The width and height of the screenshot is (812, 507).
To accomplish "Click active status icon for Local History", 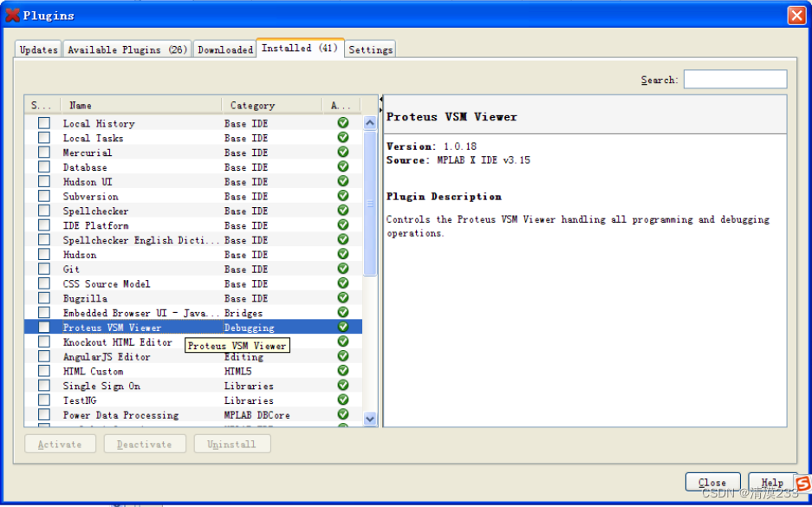I will click(x=343, y=123).
